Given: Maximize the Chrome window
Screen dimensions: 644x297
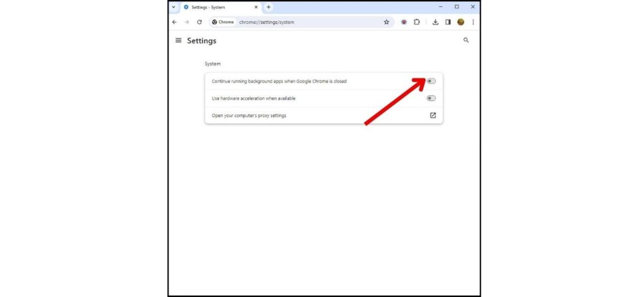Looking at the screenshot, I should tap(457, 7).
